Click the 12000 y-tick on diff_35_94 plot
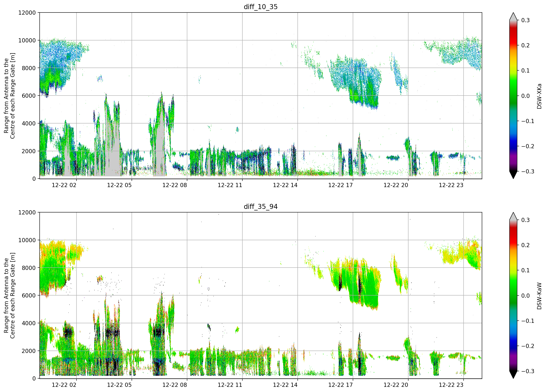 click(x=27, y=213)
